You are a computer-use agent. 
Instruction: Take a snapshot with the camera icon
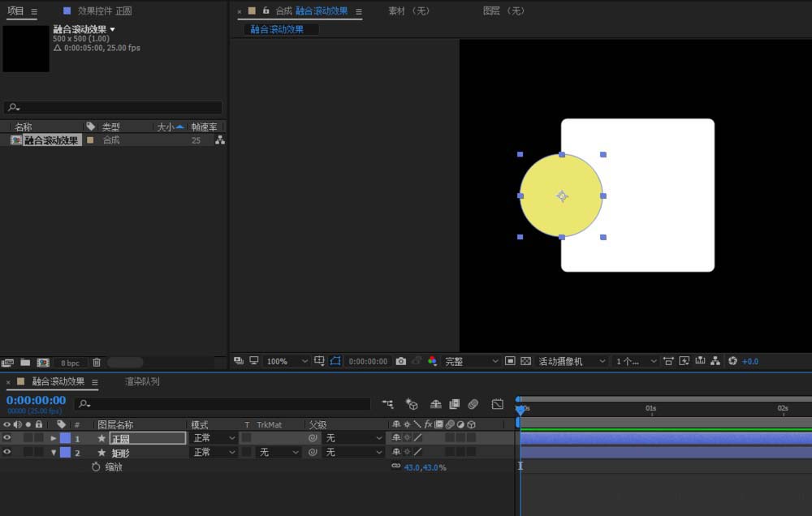[401, 361]
